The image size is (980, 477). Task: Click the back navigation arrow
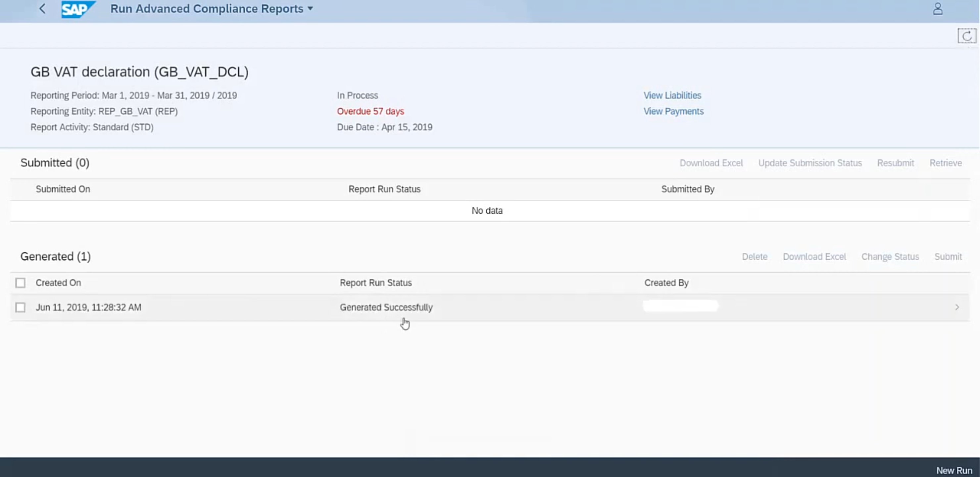click(43, 9)
